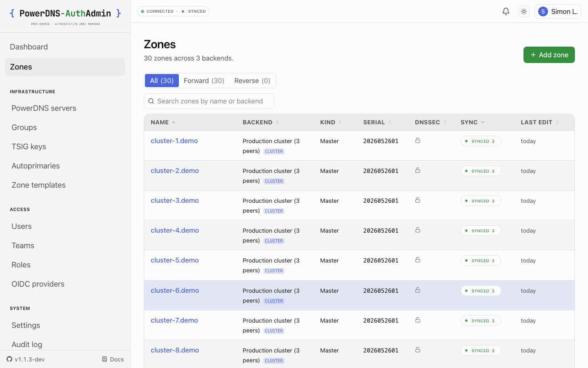Click the DNSSEC lock icon for cluster-7.demo
The height and width of the screenshot is (368, 588).
(418, 320)
